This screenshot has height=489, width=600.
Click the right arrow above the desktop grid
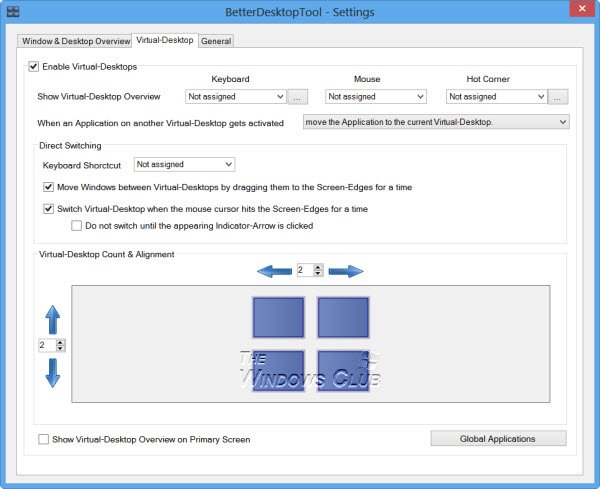[346, 271]
